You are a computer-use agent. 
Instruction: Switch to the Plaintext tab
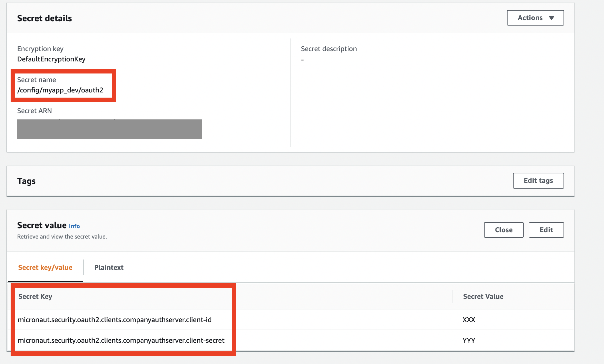coord(109,267)
